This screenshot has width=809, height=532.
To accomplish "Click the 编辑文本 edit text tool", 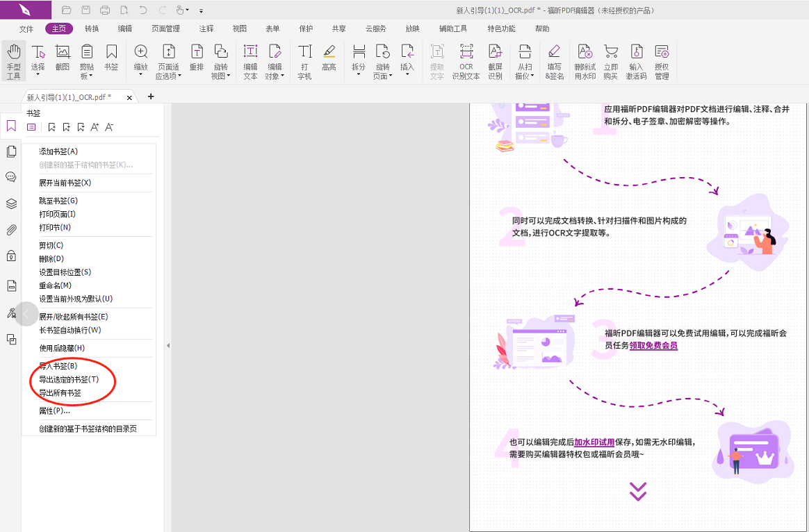I will [250, 60].
